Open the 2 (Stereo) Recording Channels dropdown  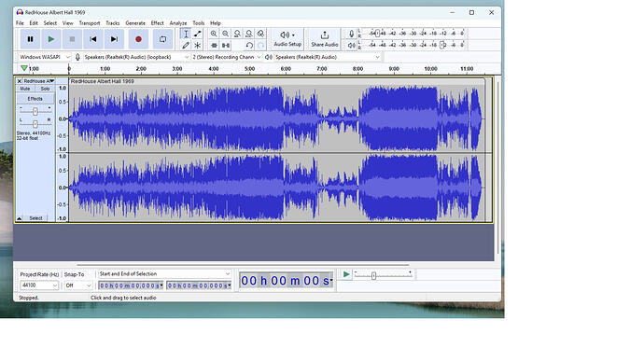(x=227, y=57)
